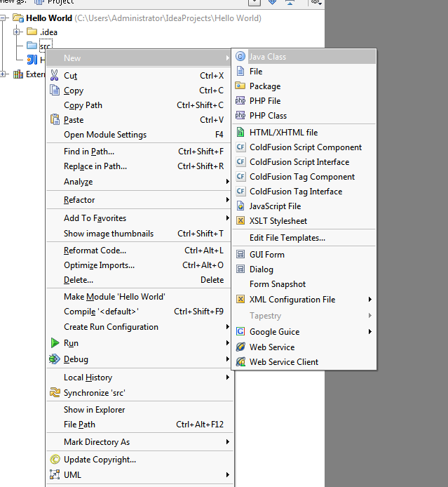Click the Copy icon in context menu

(55, 90)
